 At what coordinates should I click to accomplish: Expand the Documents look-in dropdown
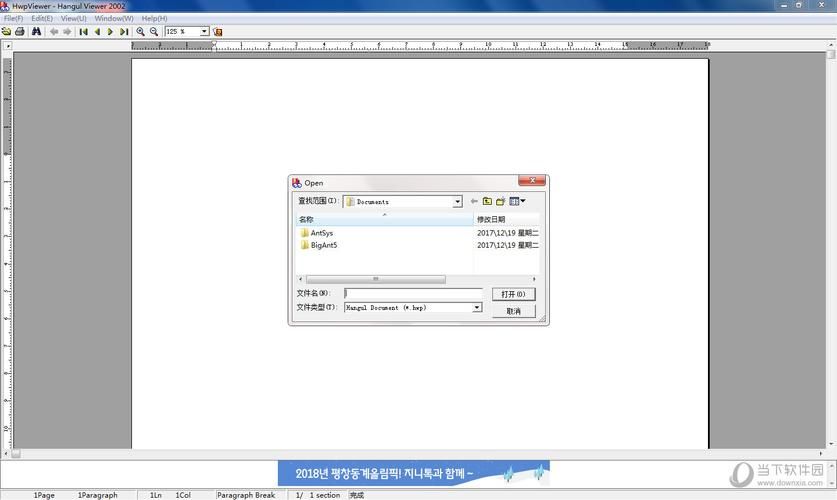coord(458,202)
